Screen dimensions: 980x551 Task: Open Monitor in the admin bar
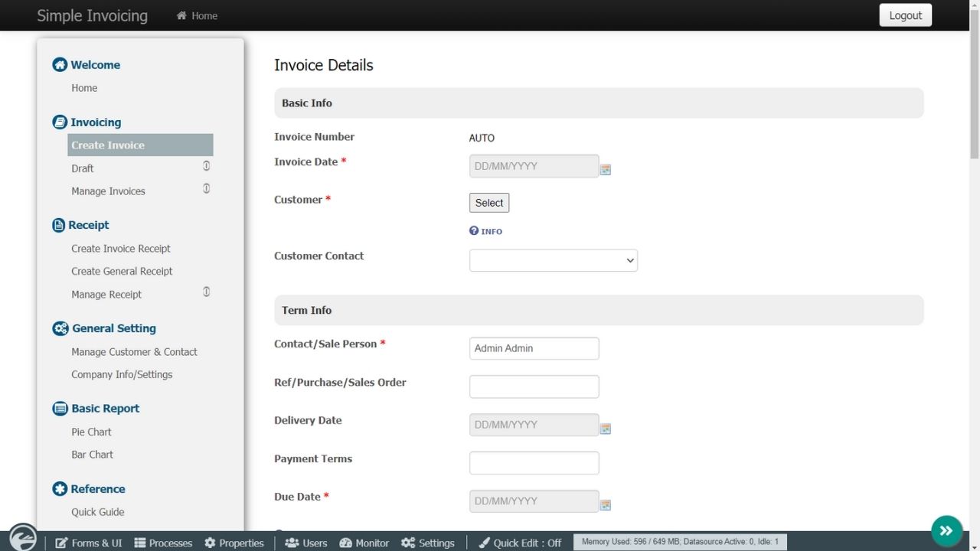point(364,543)
